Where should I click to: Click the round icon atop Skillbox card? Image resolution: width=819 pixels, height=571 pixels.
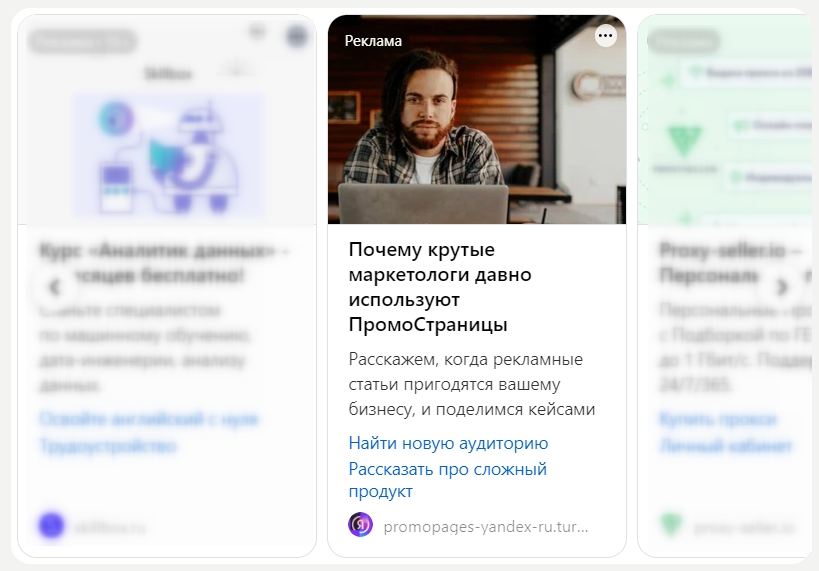pos(297,36)
